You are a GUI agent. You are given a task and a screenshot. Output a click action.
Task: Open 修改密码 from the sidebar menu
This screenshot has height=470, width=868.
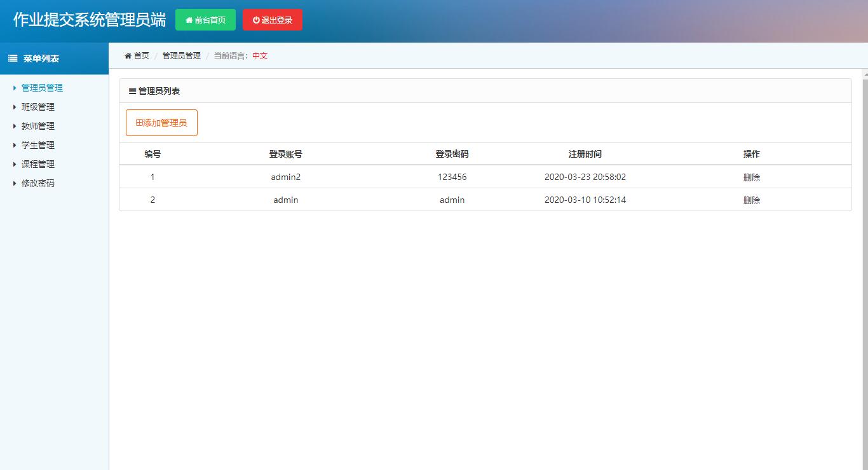click(x=36, y=183)
